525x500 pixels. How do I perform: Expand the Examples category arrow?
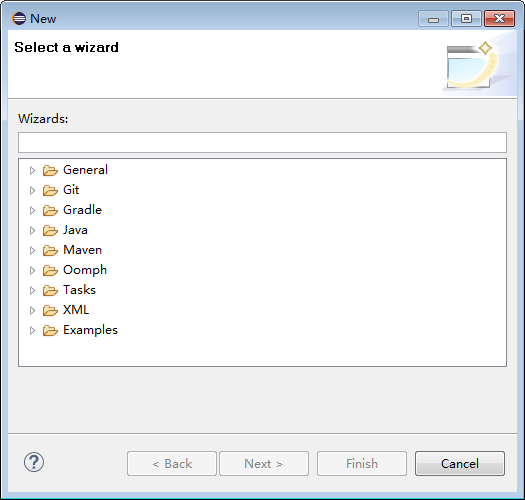click(x=32, y=331)
